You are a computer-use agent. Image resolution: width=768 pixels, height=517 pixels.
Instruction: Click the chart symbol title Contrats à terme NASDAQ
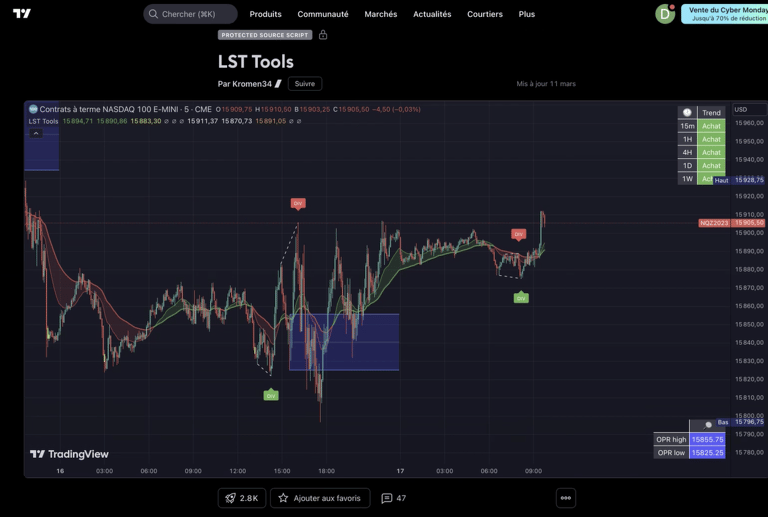pyautogui.click(x=125, y=109)
